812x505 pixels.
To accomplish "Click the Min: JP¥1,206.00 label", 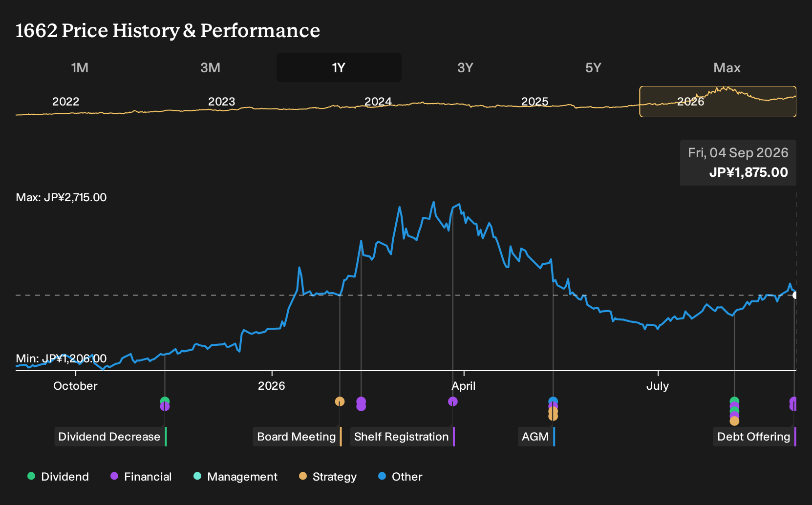I will point(61,358).
